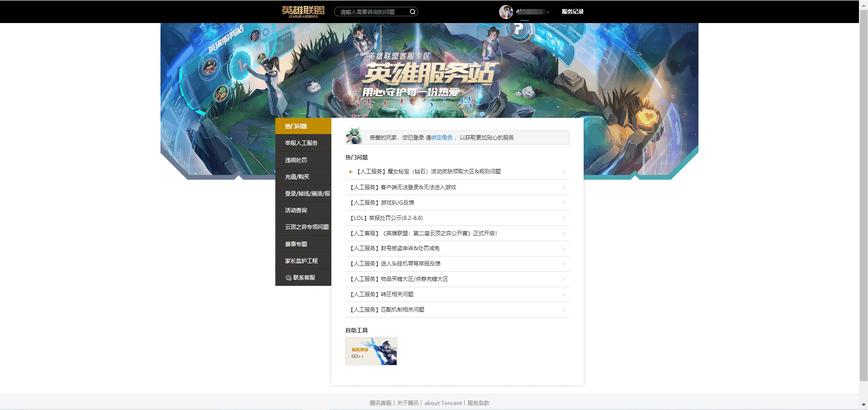The width and height of the screenshot is (868, 410).
Task: Select the 云顶之弈专项问题 menu item
Action: [307, 227]
